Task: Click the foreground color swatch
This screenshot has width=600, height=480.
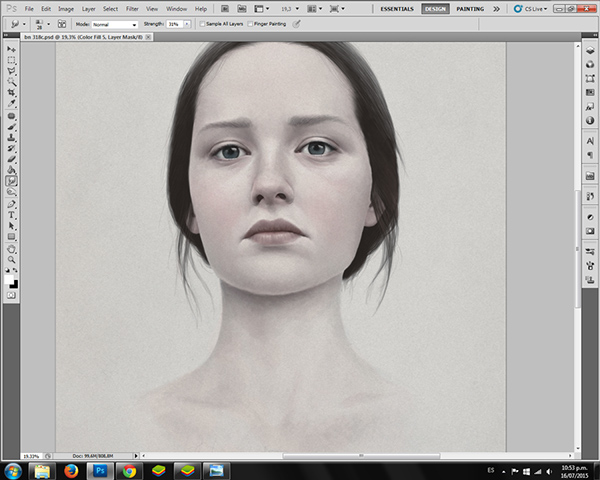Action: (x=9, y=280)
